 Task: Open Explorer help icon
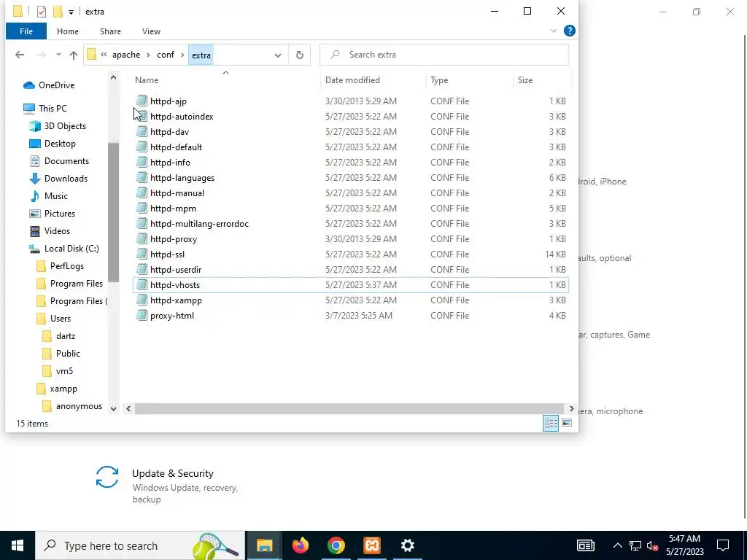click(569, 31)
